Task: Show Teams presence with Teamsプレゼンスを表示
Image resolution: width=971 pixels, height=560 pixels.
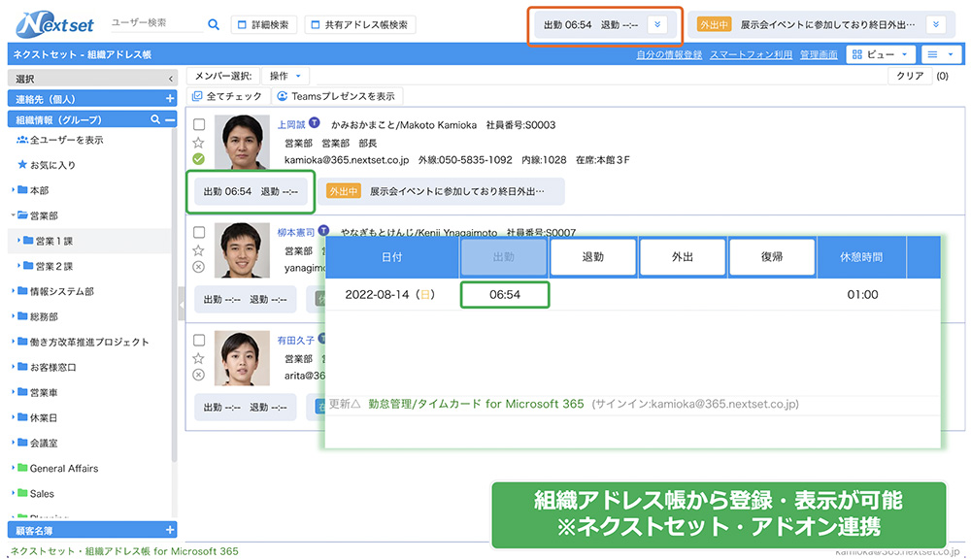Action: pos(336,96)
